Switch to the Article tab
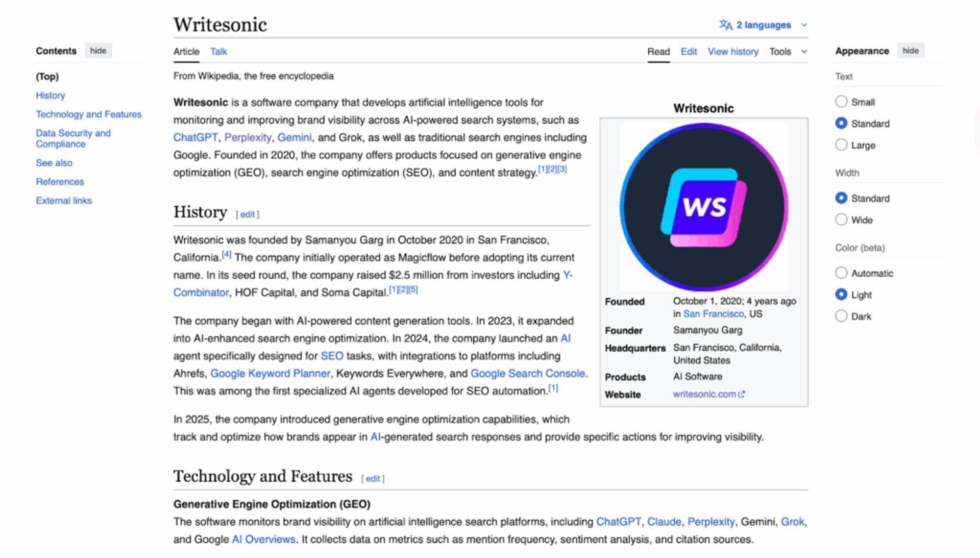980x558 pixels. (186, 52)
